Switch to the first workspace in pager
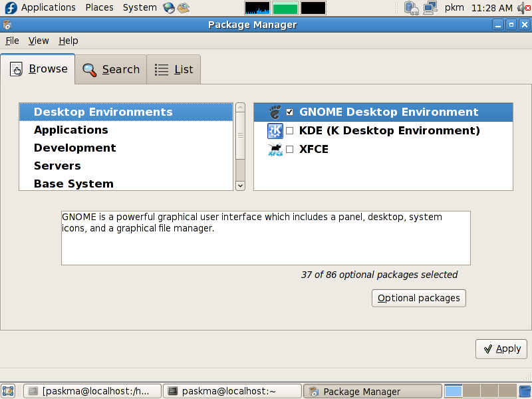Screen dimensions: 532x399 click(454, 391)
